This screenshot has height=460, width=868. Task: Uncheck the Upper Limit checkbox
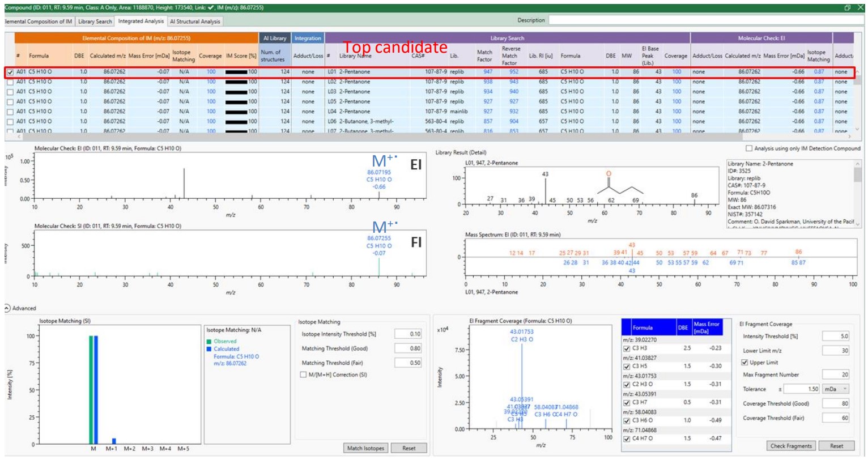[744, 363]
